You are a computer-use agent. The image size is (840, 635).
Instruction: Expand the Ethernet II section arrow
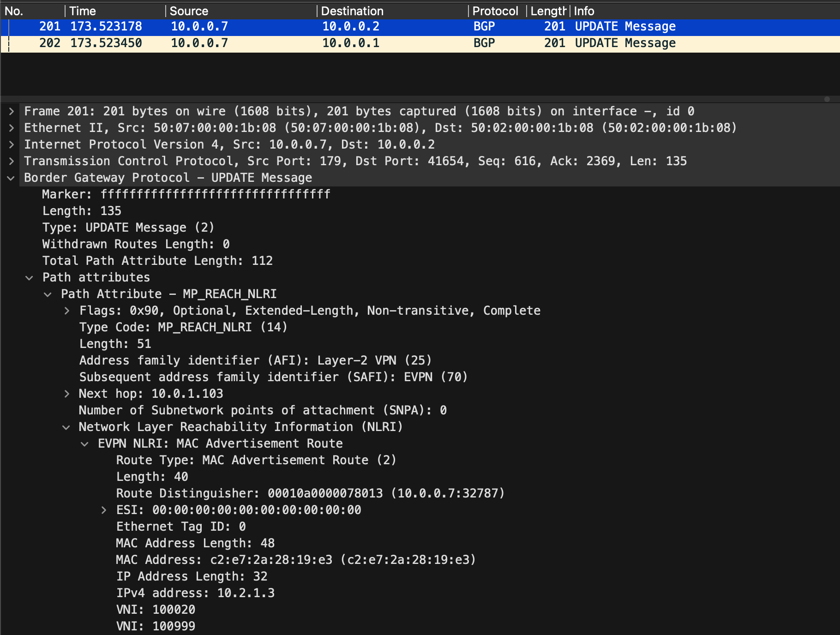click(x=12, y=128)
